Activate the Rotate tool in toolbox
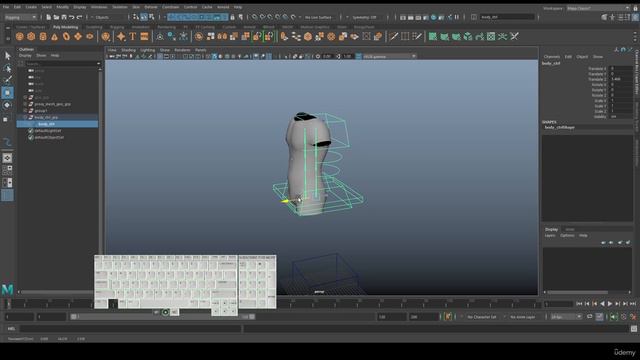Viewport: 640px width, 360px height. tap(7, 105)
